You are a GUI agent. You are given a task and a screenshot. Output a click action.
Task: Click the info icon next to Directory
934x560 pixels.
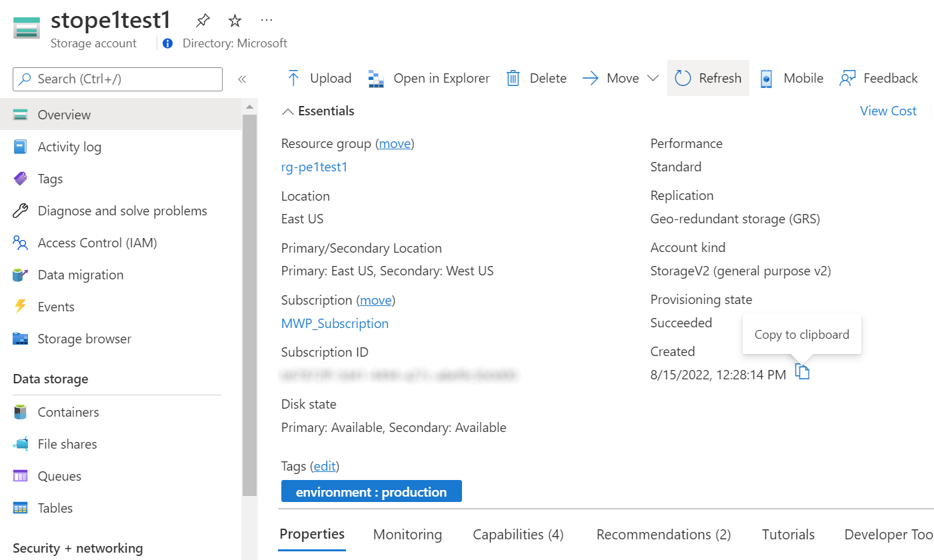tap(168, 43)
